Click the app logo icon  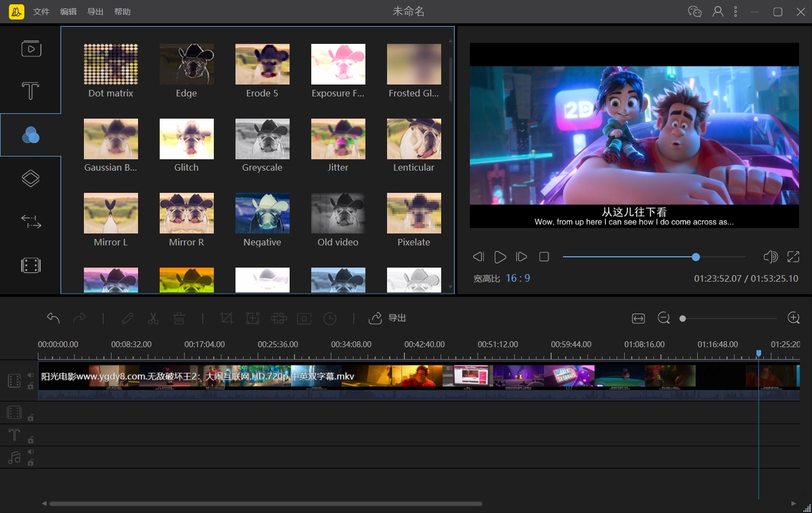pyautogui.click(x=16, y=11)
